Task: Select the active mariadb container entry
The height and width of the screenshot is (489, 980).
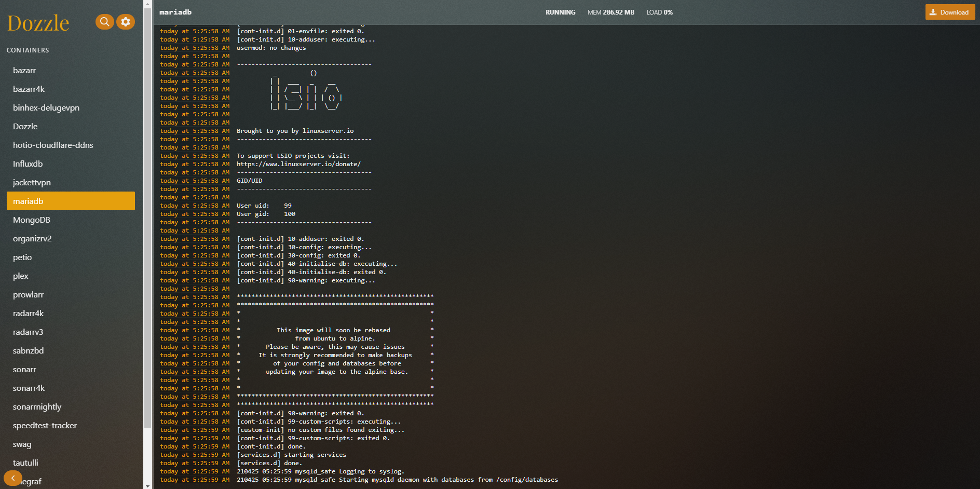Action: pos(71,201)
